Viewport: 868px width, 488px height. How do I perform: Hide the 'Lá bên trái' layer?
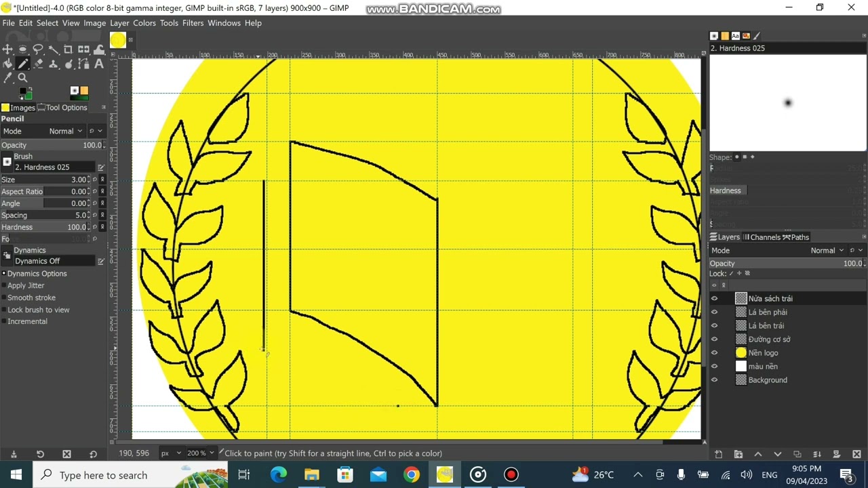(714, 325)
